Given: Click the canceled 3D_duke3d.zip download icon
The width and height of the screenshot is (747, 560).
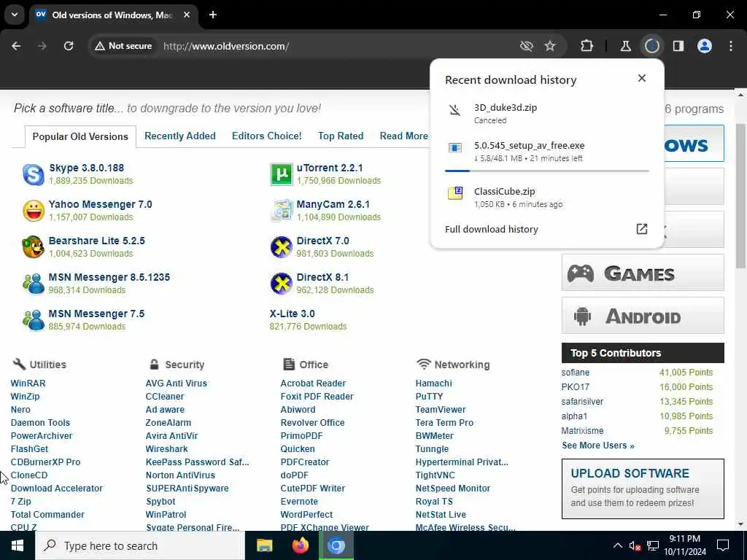Looking at the screenshot, I should pyautogui.click(x=455, y=111).
